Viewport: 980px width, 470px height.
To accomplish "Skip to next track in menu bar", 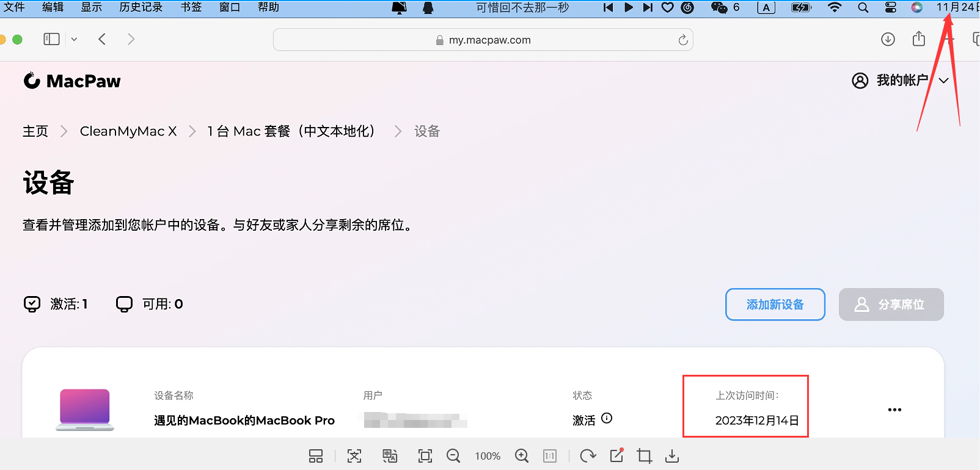I will 648,7.
